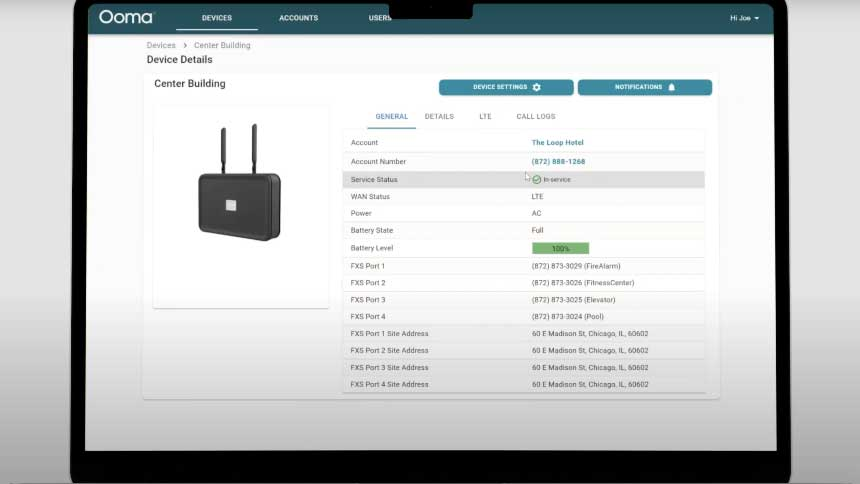
Task: Click the Device Settings button
Action: click(x=506, y=88)
